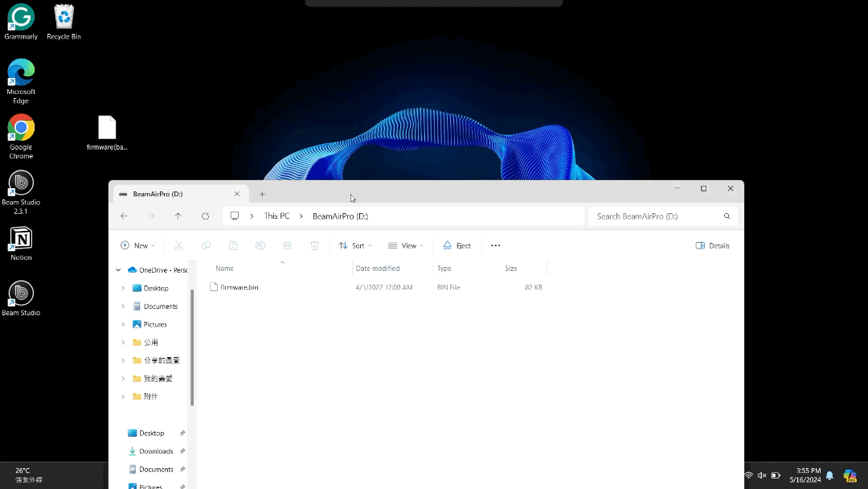
Task: Open the View dropdown menu
Action: (x=406, y=245)
